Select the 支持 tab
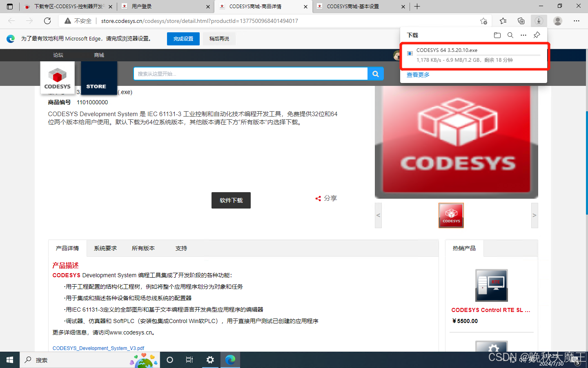The height and width of the screenshot is (368, 588). click(x=181, y=248)
